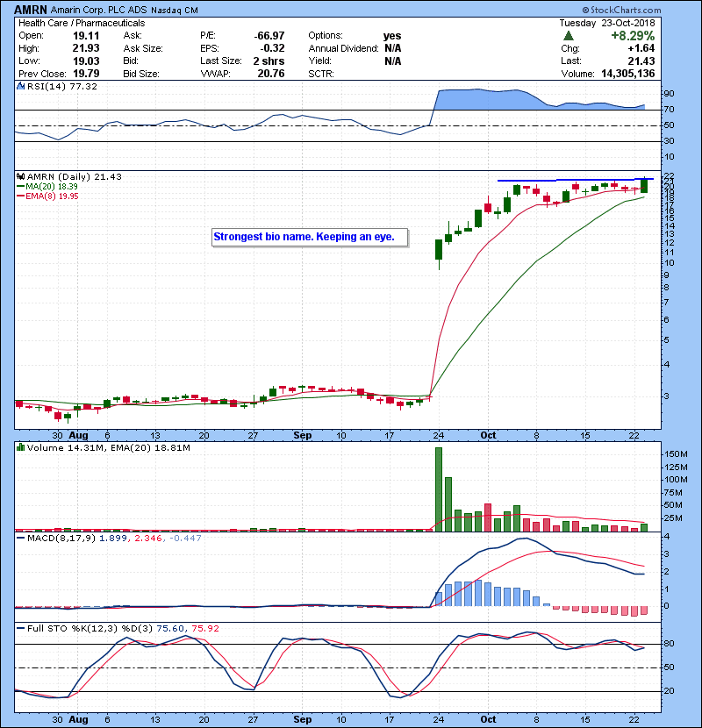This screenshot has width=702, height=728.
Task: Click the MA(20) 18.39 legend entry
Action: [48, 186]
